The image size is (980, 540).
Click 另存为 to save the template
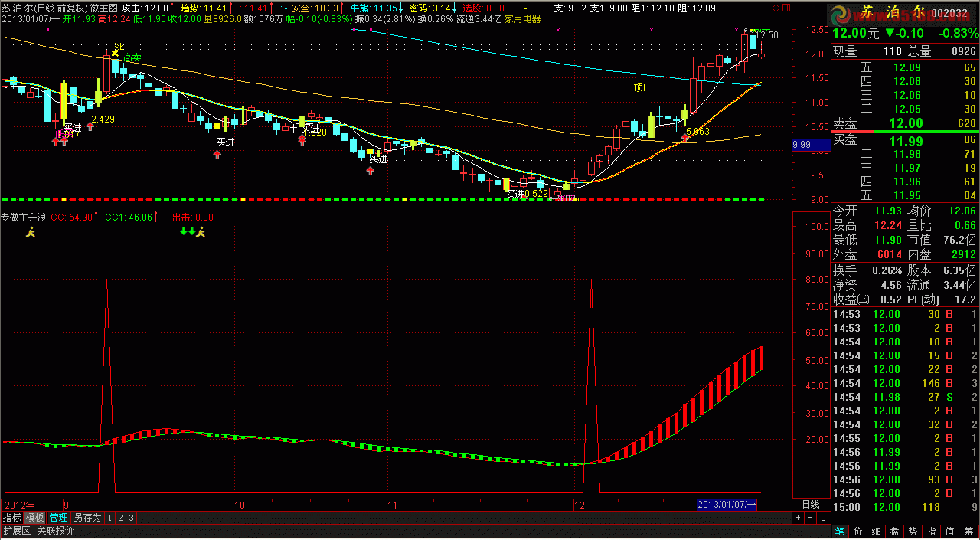coord(88,518)
